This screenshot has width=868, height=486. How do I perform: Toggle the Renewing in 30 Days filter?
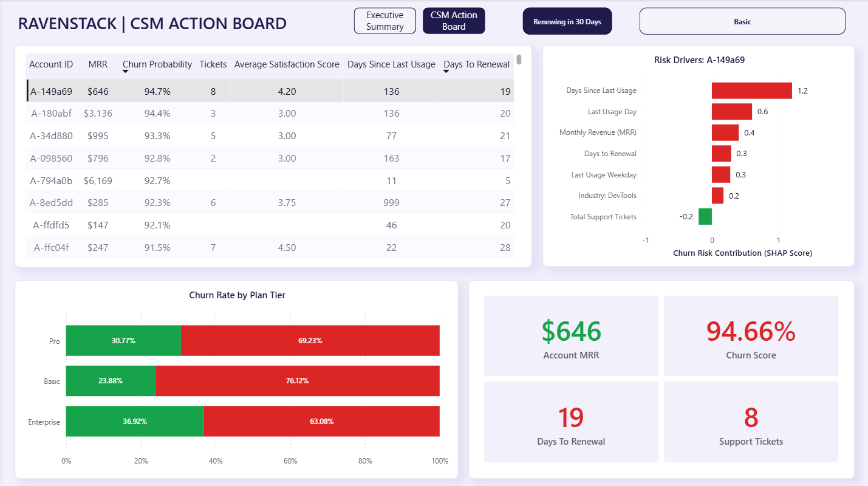[567, 21]
